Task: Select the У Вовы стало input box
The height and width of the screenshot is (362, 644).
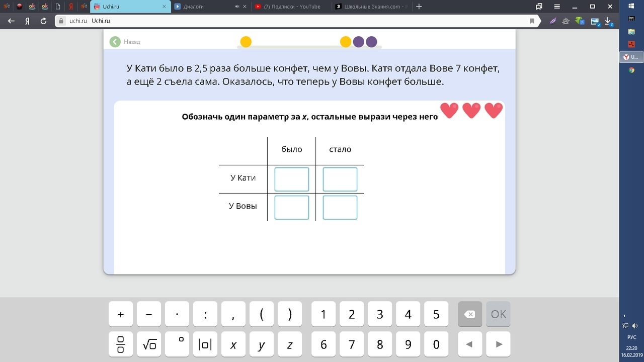Action: 340,208
